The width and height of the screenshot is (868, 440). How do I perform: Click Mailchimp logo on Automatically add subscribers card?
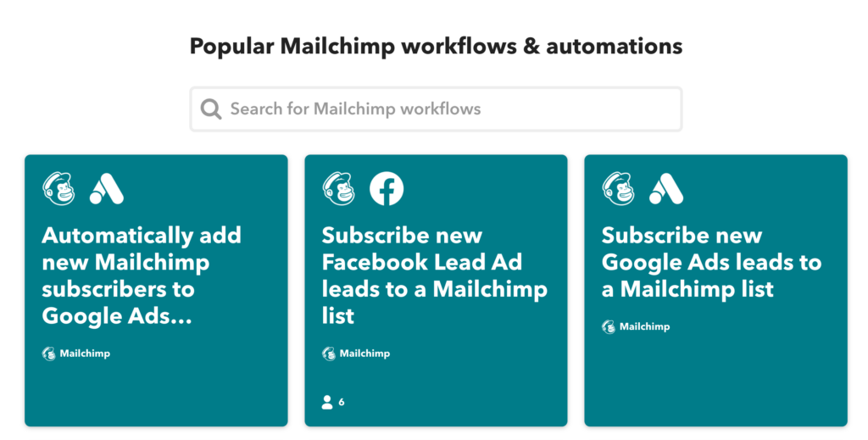click(58, 189)
